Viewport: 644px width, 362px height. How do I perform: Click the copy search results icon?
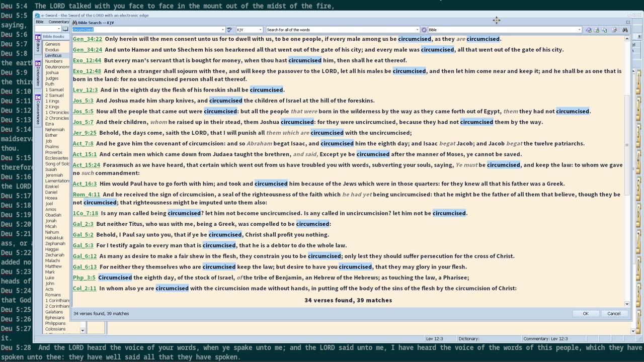click(604, 30)
